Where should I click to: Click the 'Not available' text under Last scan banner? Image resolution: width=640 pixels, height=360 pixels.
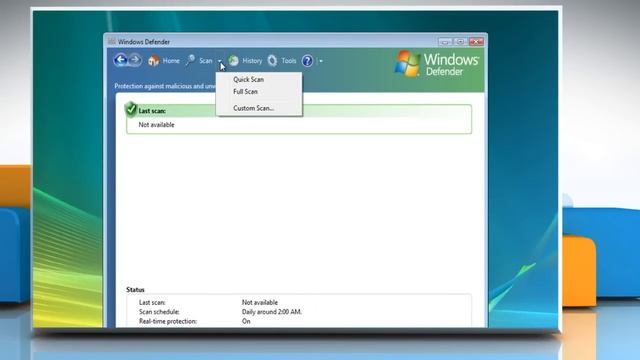click(156, 125)
